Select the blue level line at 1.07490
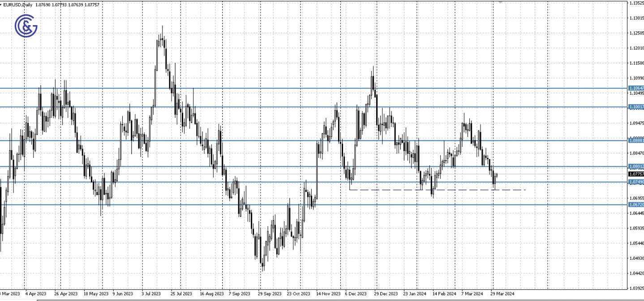Image resolution: width=644 pixels, height=301 pixels. [269, 182]
